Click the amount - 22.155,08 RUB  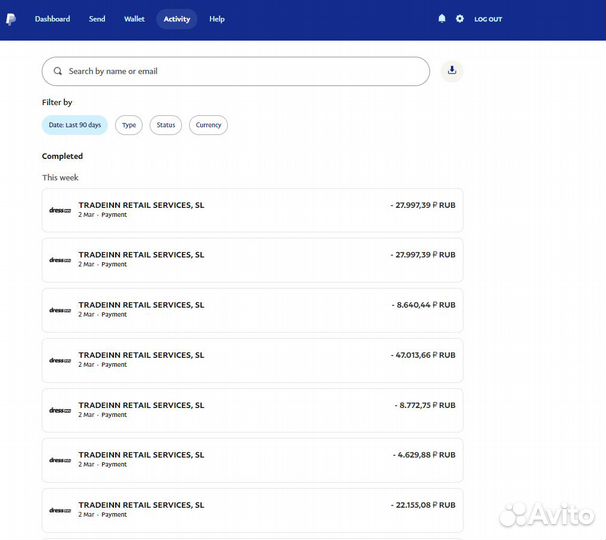pos(423,505)
